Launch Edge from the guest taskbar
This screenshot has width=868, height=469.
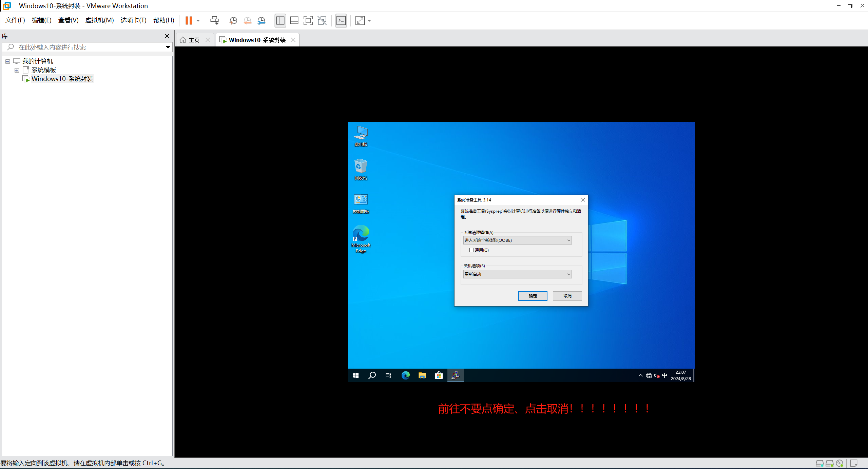[x=405, y=375]
